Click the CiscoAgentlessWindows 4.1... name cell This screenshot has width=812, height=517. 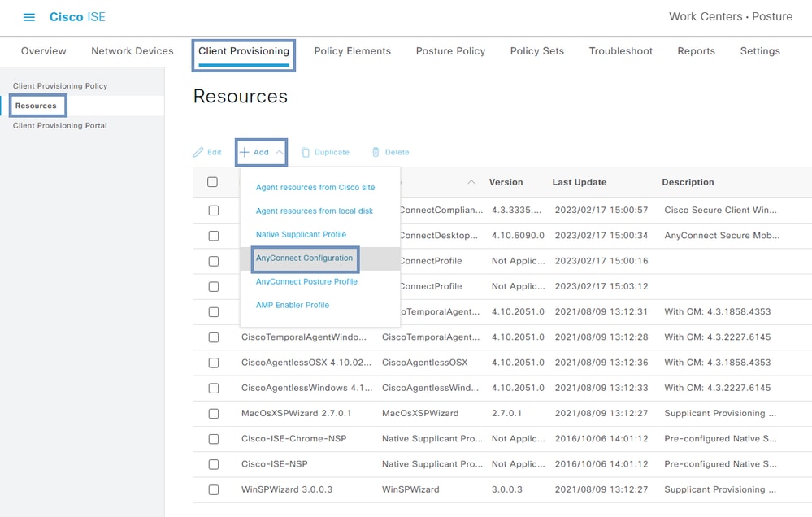(x=306, y=388)
